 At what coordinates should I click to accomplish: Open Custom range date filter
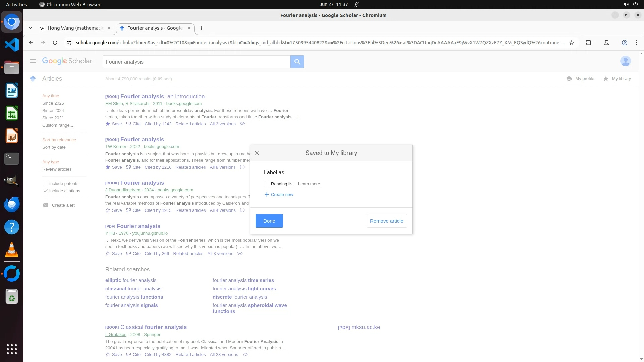[x=57, y=125]
